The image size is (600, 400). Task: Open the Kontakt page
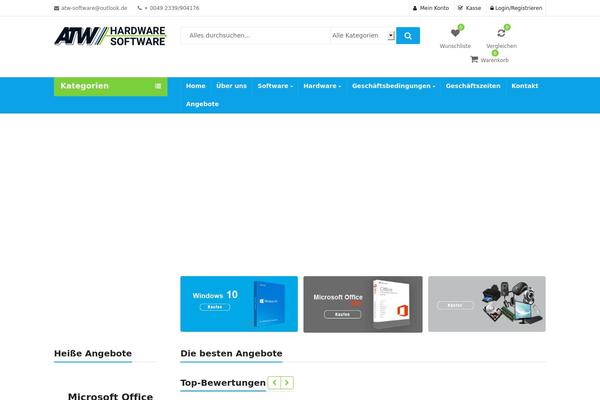[525, 86]
